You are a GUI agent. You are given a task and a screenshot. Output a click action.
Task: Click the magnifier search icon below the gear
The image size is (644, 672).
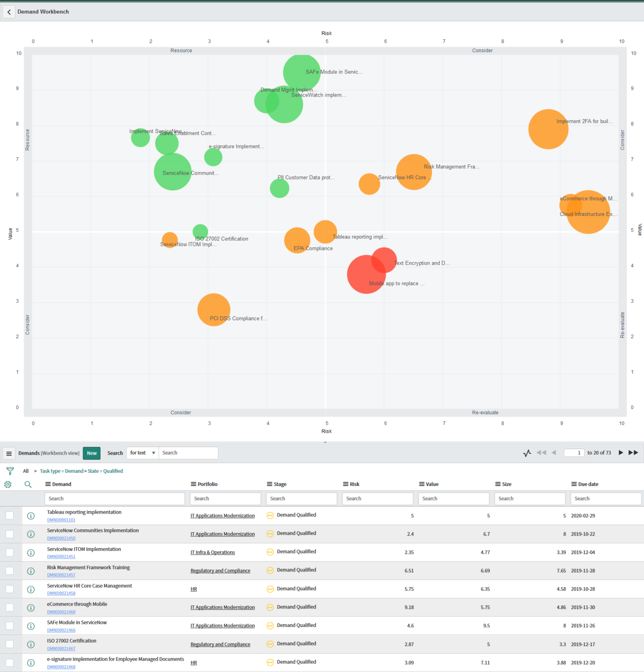(28, 484)
